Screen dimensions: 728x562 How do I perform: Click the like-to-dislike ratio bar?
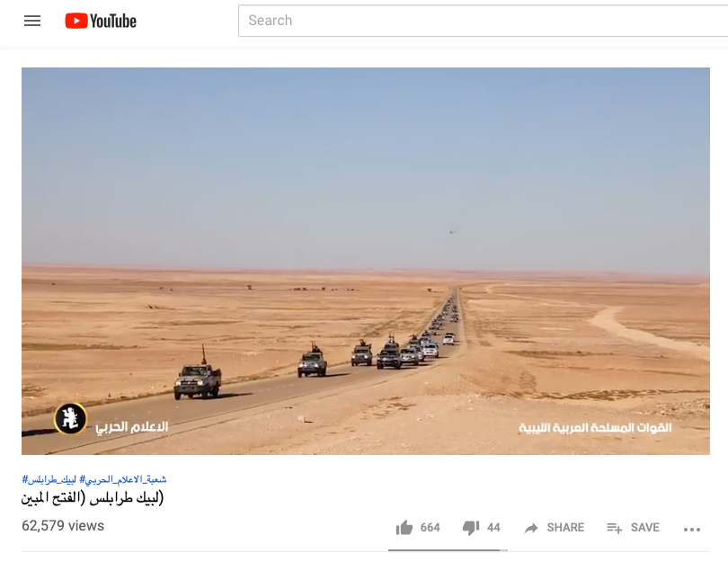(448, 550)
